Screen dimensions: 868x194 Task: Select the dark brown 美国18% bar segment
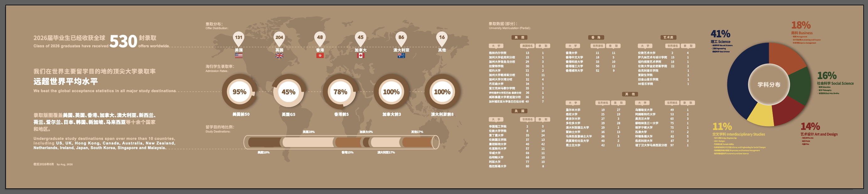coord(265,142)
